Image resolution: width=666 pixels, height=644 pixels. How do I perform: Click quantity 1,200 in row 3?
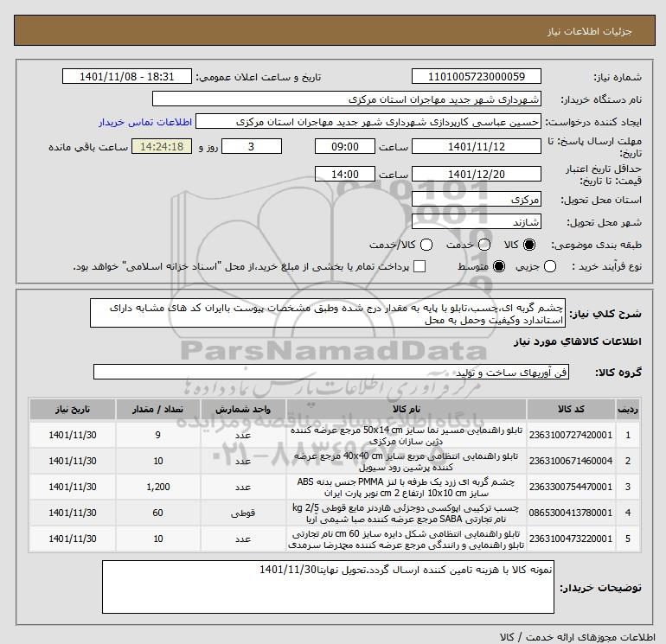pyautogui.click(x=158, y=487)
